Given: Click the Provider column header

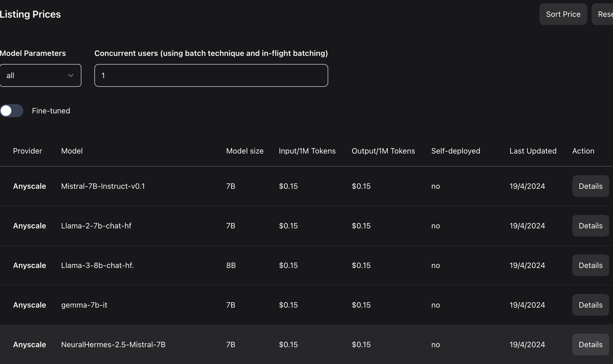Looking at the screenshot, I should [27, 151].
